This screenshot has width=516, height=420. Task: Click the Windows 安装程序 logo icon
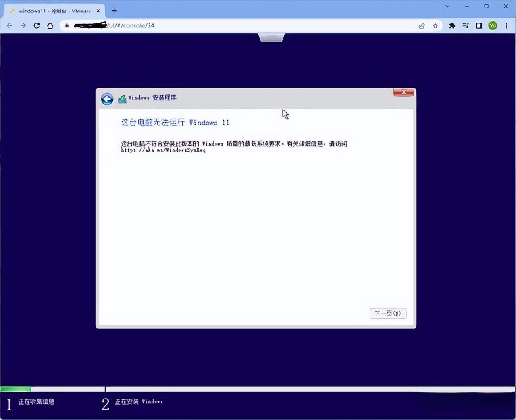(x=121, y=98)
